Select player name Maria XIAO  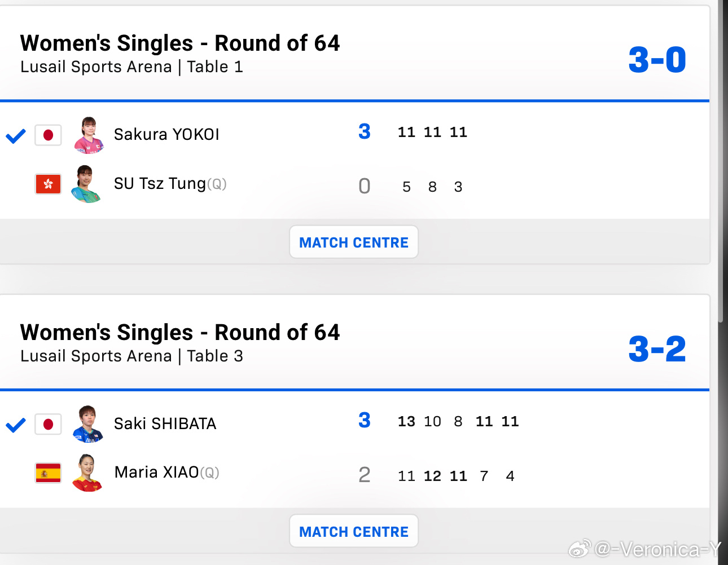pos(157,473)
